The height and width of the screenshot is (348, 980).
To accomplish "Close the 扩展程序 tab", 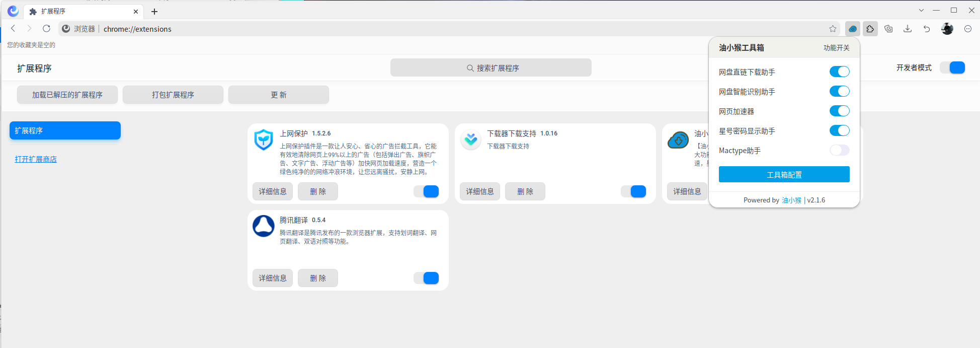I will pyautogui.click(x=136, y=11).
